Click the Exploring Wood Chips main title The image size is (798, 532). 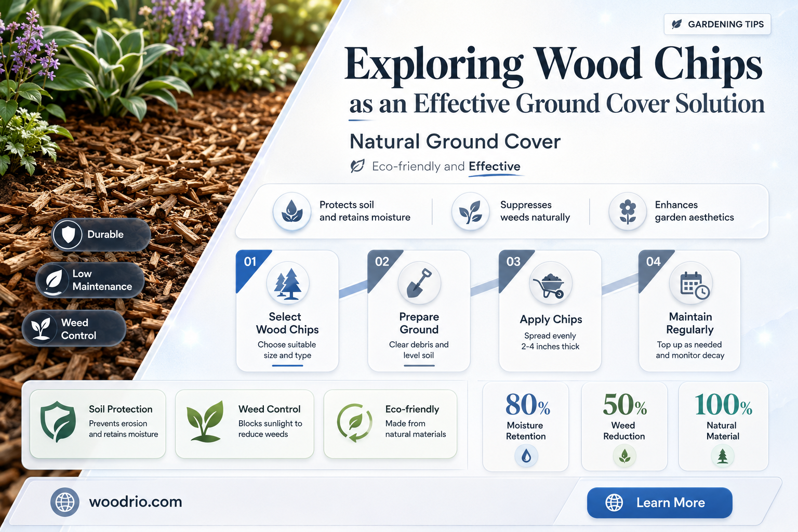(x=553, y=65)
